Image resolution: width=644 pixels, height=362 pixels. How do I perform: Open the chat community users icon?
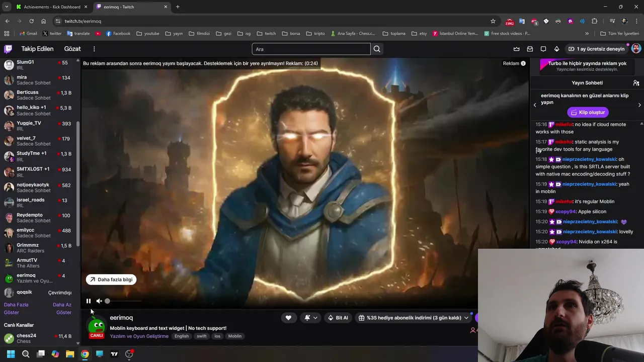636,83
